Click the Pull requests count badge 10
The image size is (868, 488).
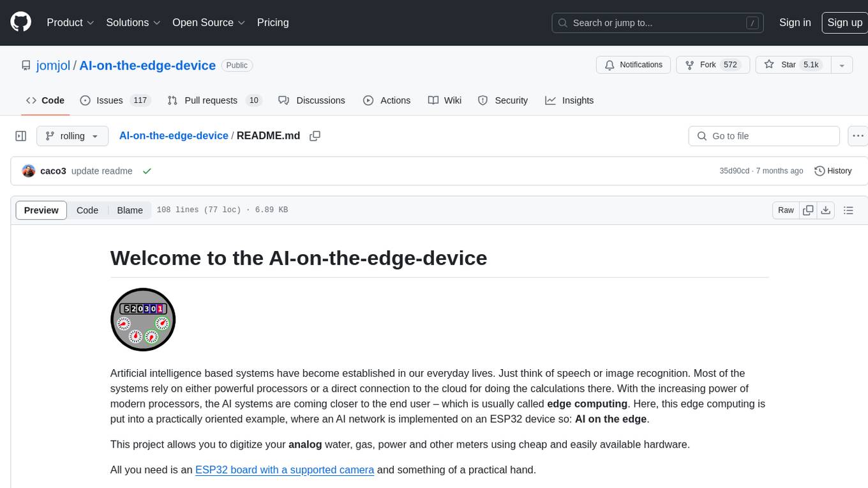coord(254,100)
